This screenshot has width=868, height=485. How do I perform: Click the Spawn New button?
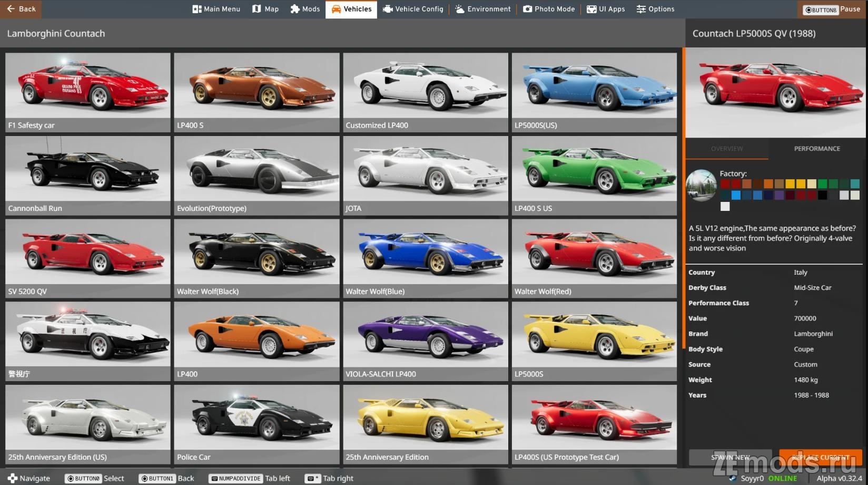point(731,457)
